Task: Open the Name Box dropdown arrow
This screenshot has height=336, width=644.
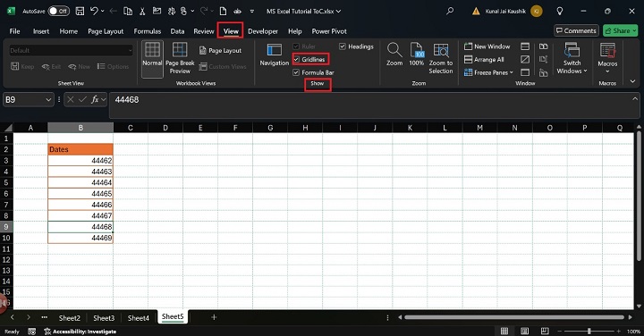Action: tap(48, 100)
